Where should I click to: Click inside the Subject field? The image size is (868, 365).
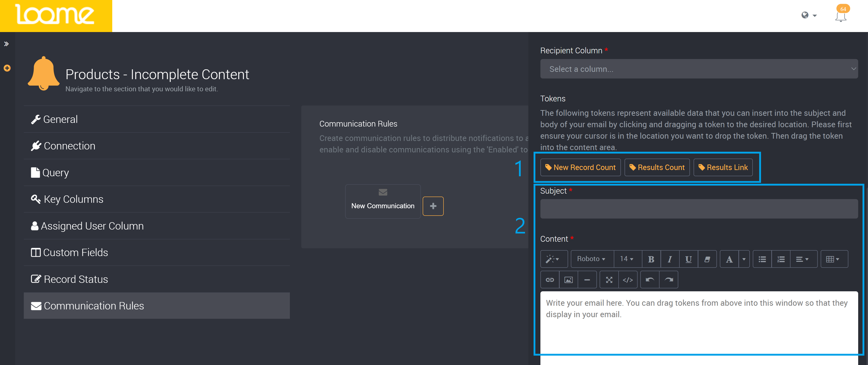pyautogui.click(x=699, y=208)
